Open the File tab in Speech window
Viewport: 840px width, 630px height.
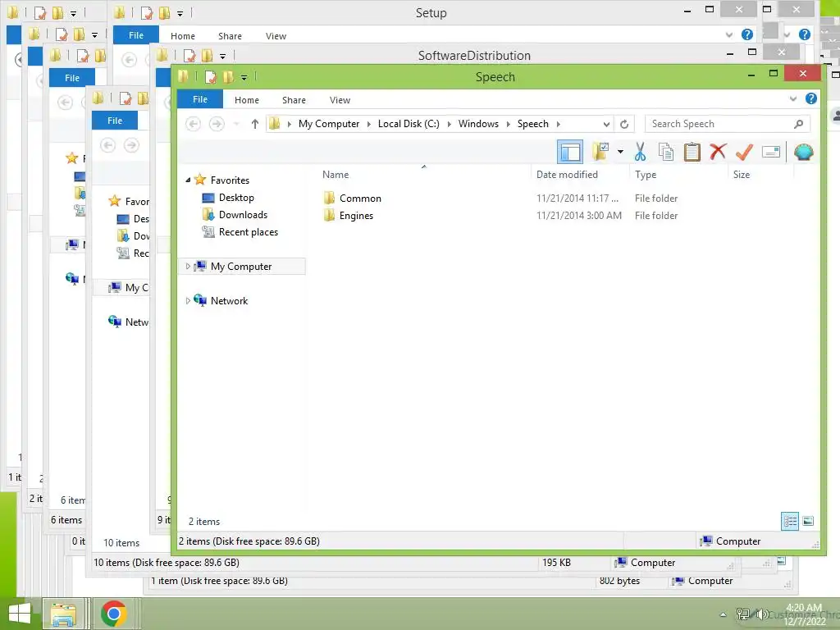click(x=200, y=99)
